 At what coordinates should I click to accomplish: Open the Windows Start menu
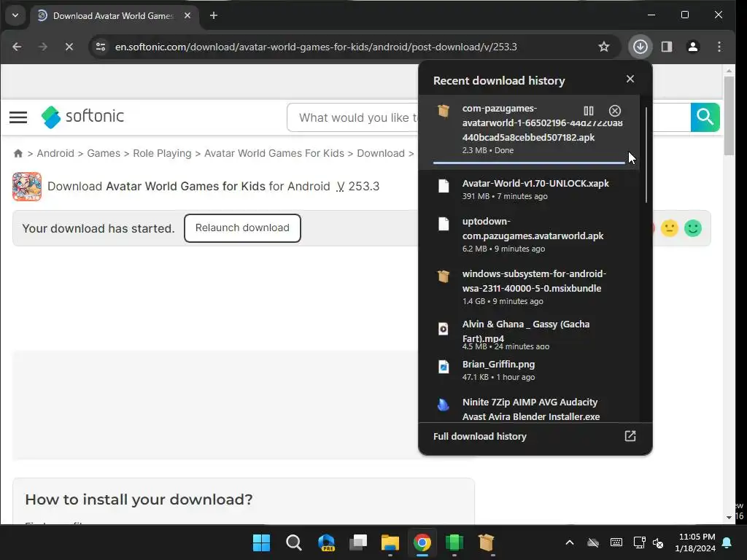click(261, 542)
